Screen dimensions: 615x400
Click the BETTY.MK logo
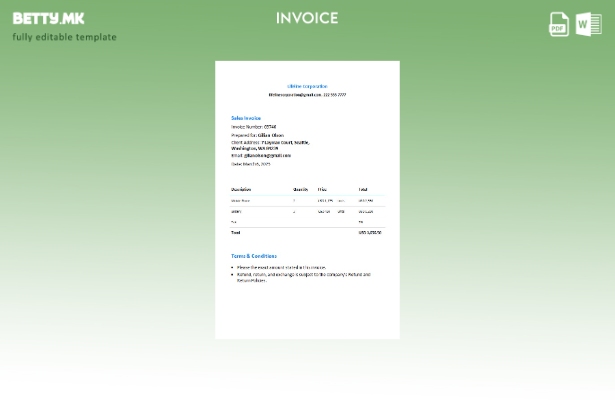click(x=49, y=18)
